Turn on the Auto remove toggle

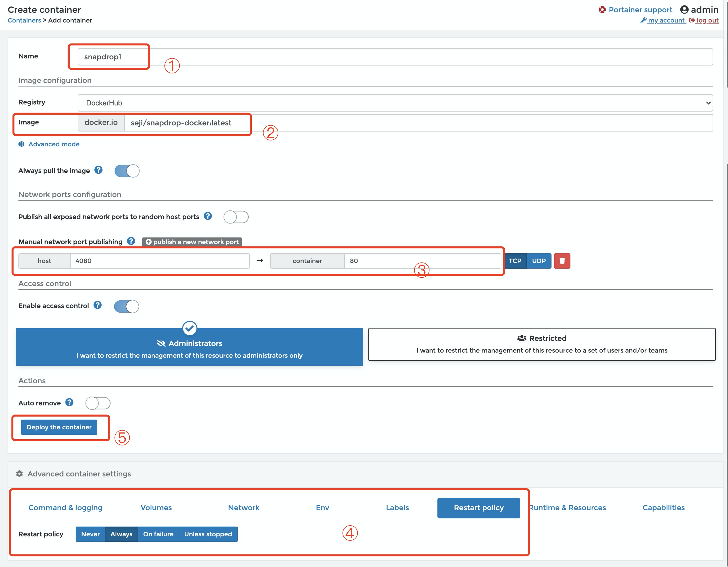(98, 403)
